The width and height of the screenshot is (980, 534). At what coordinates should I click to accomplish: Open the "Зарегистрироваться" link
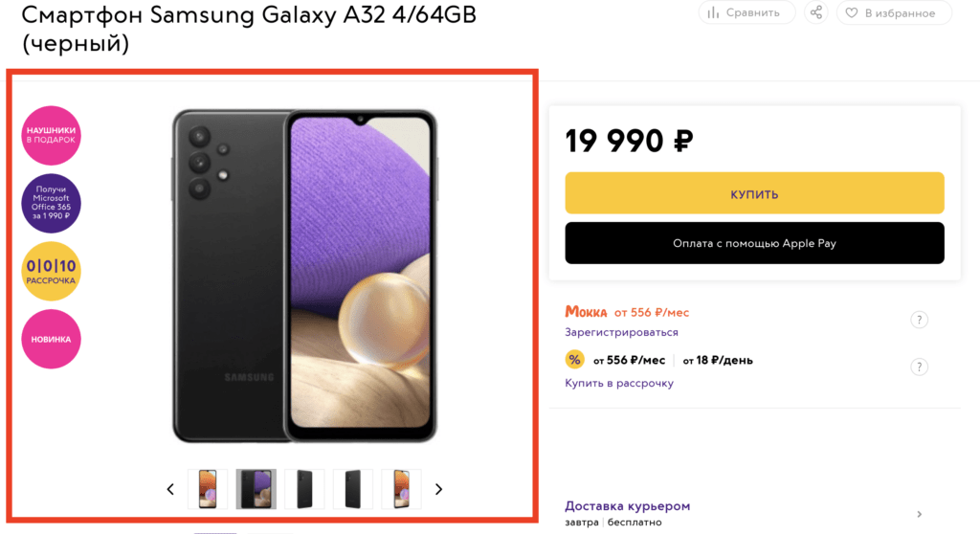621,332
